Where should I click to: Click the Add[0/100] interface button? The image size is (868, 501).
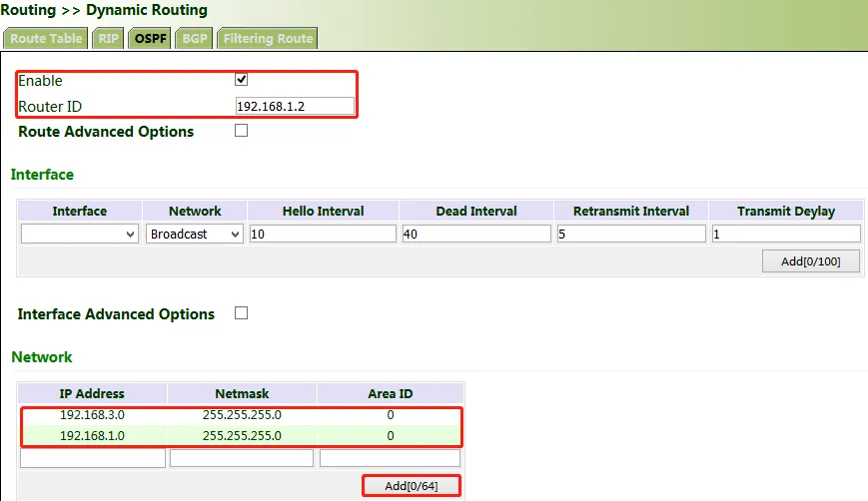[810, 261]
